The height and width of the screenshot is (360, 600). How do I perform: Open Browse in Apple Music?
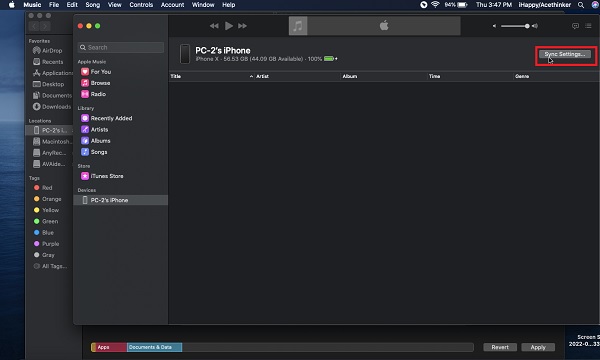(x=95, y=83)
